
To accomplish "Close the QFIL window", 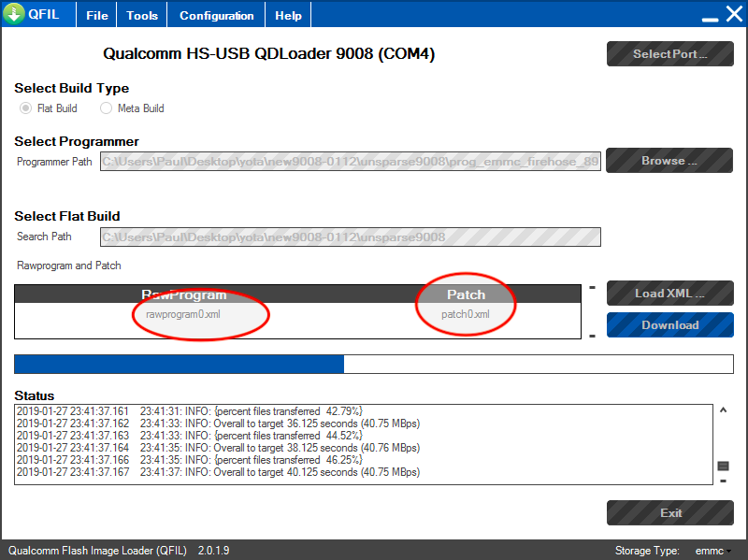I will [734, 14].
